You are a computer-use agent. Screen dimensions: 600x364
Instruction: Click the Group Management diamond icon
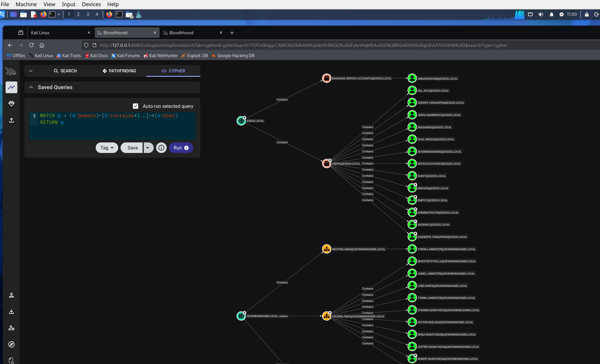(11, 104)
